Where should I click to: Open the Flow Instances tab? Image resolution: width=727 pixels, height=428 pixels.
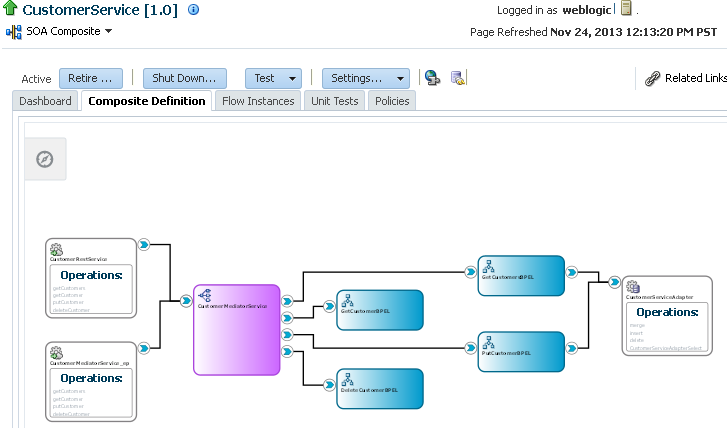coord(258,101)
